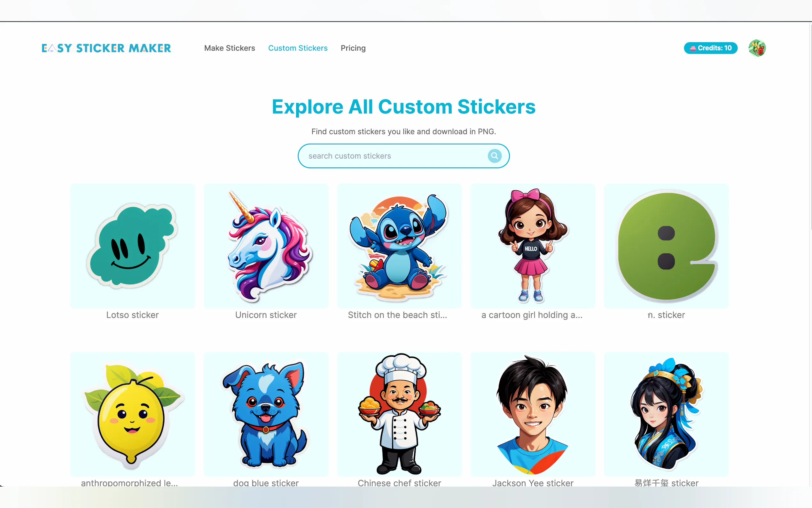The image size is (812, 508).
Task: Click the Chinese chef sticker image
Action: click(x=400, y=414)
